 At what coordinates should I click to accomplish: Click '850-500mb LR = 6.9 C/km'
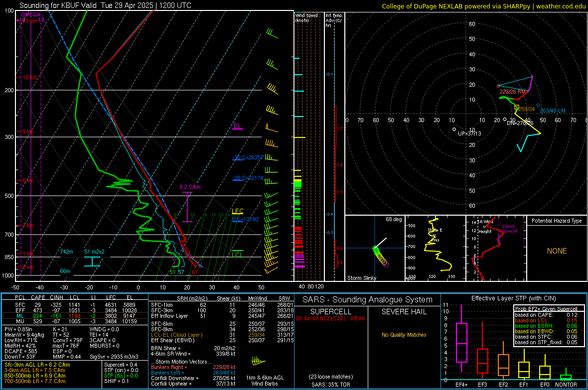click(35, 376)
